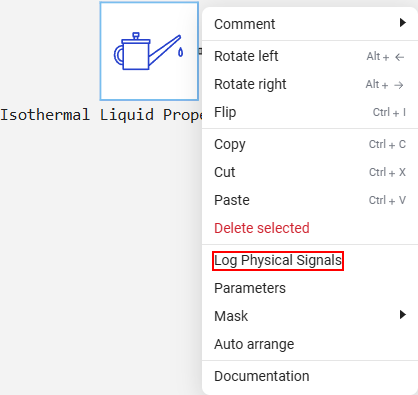Click the block's right-side port connector
Viewport: 418px width, 395px height.
click(200, 51)
